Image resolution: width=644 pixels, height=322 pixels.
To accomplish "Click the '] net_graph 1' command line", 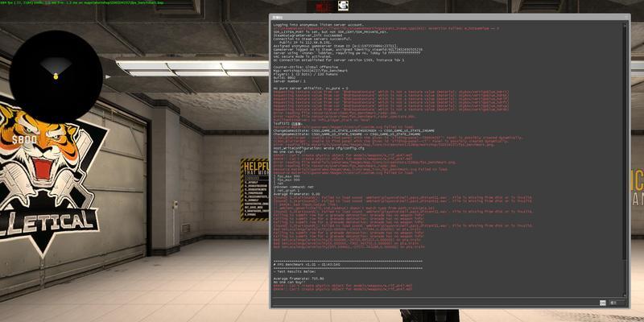I will (x=288, y=191).
